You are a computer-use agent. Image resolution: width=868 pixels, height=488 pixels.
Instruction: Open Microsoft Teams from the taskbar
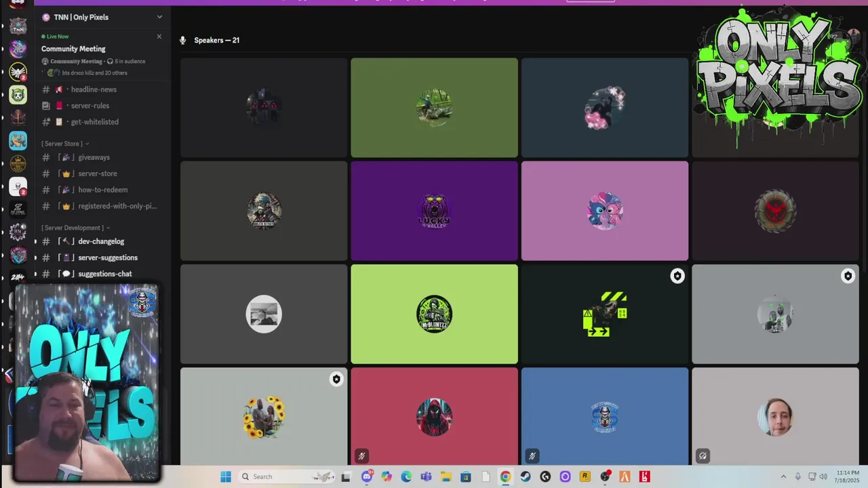(426, 476)
